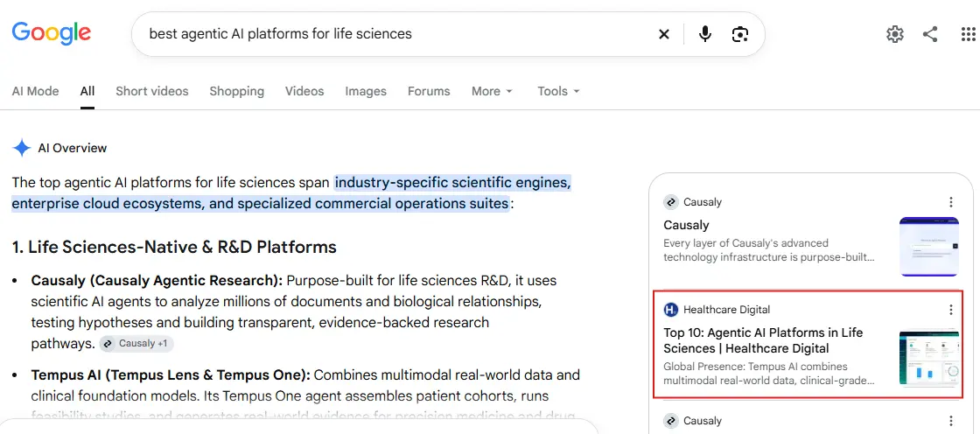Open Google Lens image search icon

pyautogui.click(x=740, y=34)
